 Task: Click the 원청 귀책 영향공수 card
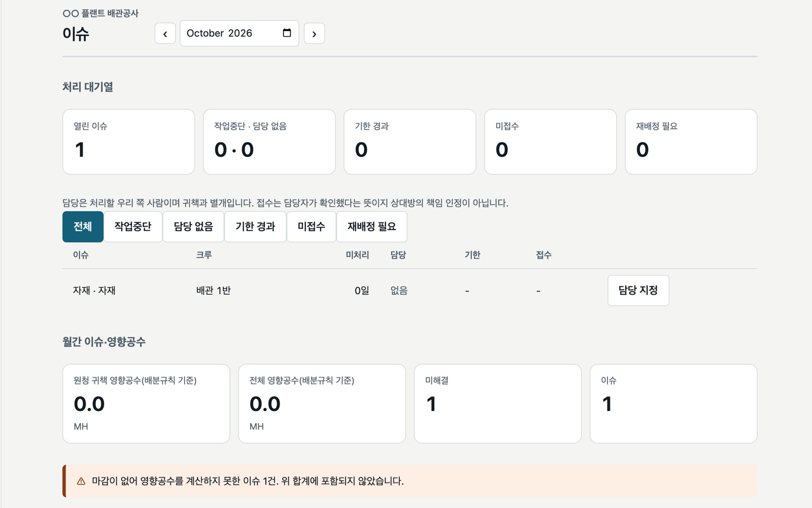click(146, 404)
